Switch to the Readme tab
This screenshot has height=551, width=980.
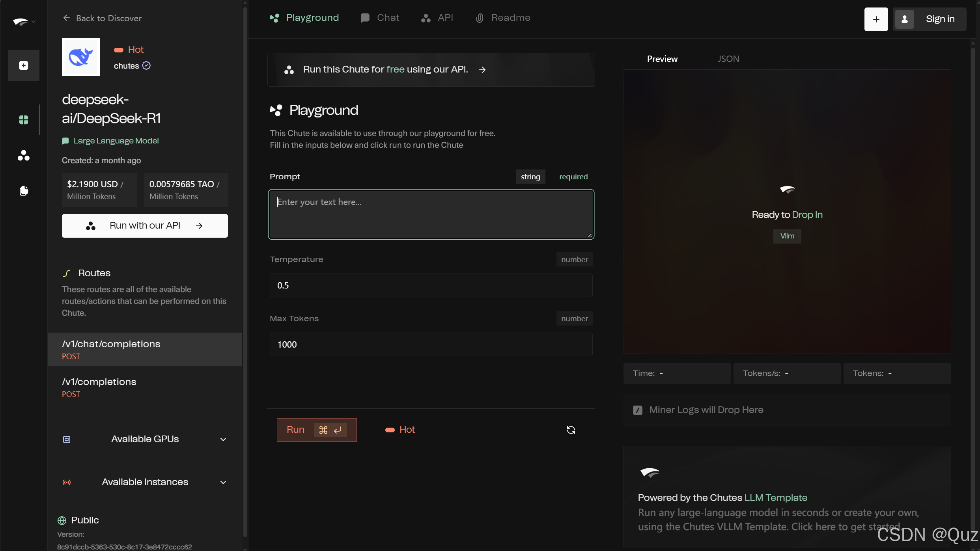tap(503, 18)
